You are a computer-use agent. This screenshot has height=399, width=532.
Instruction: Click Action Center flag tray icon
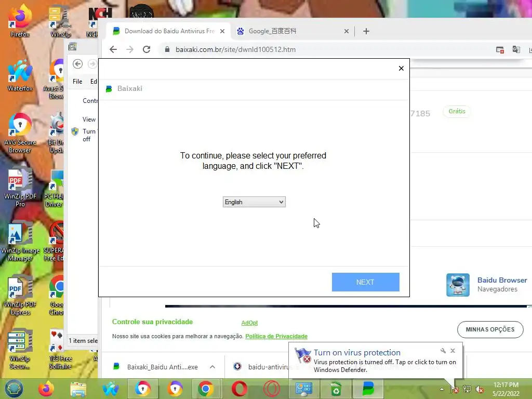click(454, 390)
